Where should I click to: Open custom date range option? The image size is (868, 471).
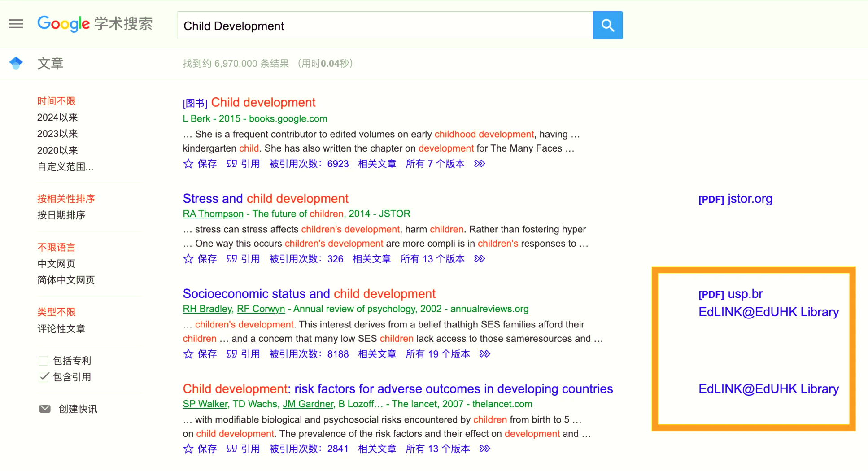tap(65, 167)
